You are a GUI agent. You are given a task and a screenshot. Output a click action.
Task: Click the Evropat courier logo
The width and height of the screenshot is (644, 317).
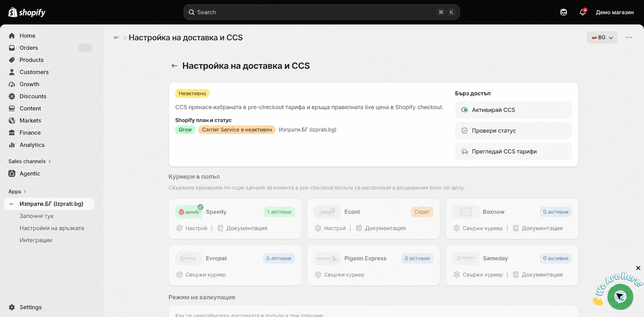189,258
